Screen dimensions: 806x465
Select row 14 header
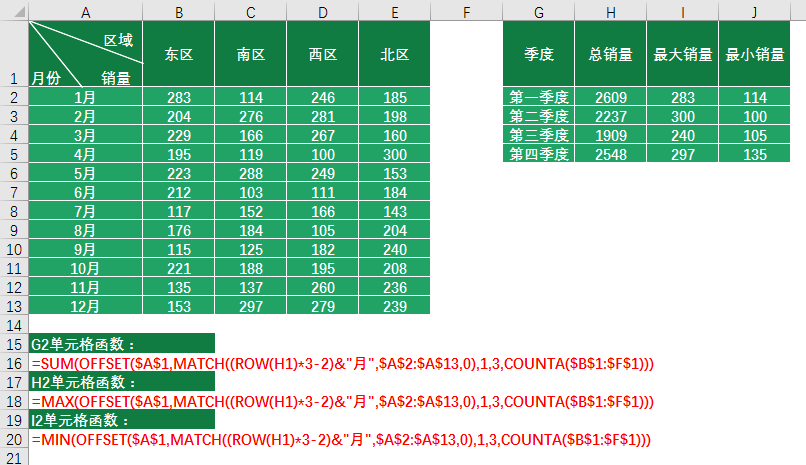click(14, 325)
